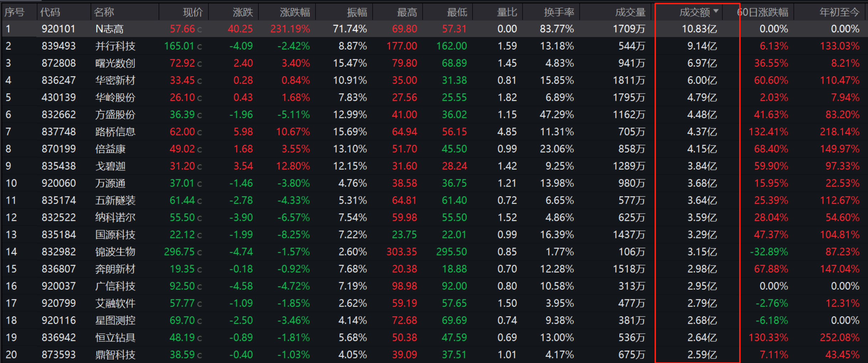
Task: Select the 华密新材 stock name
Action: tap(115, 80)
